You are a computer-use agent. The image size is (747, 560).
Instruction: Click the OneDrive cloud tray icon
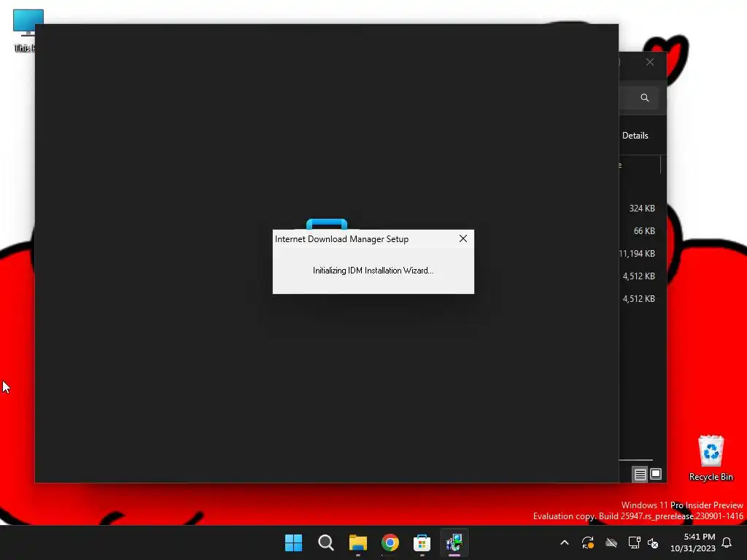tap(611, 542)
